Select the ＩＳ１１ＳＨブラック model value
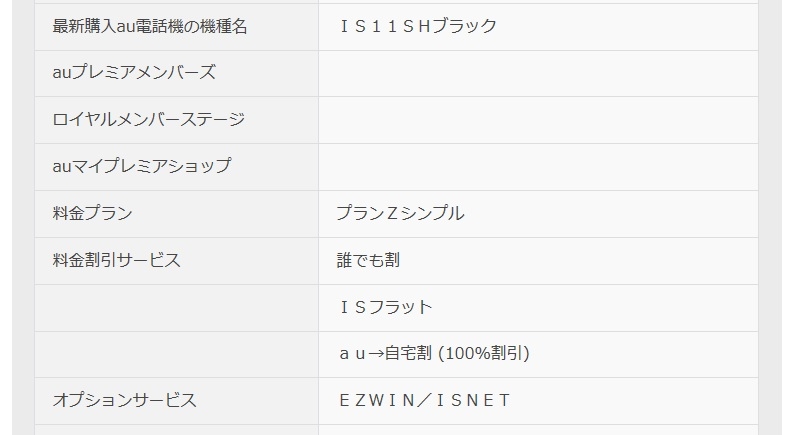This screenshot has width=790, height=435. 417,26
